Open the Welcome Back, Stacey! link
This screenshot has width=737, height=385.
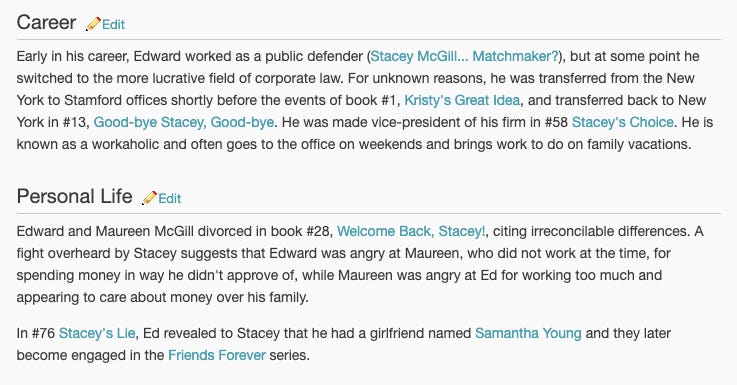pos(411,231)
